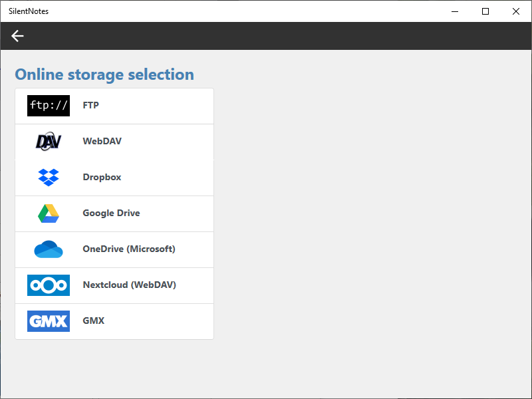Image resolution: width=532 pixels, height=399 pixels.
Task: Click the WebDAV logo icon
Action: pos(49,142)
